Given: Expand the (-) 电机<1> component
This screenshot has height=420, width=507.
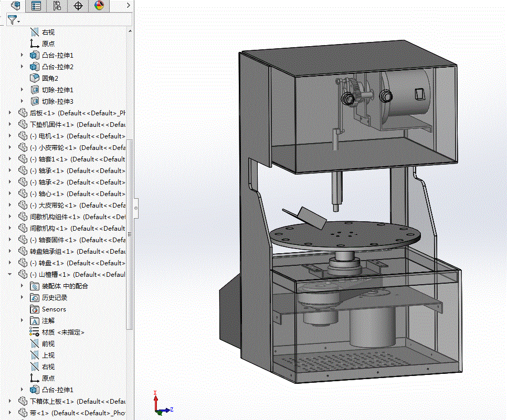Looking at the screenshot, I should tap(10, 136).
